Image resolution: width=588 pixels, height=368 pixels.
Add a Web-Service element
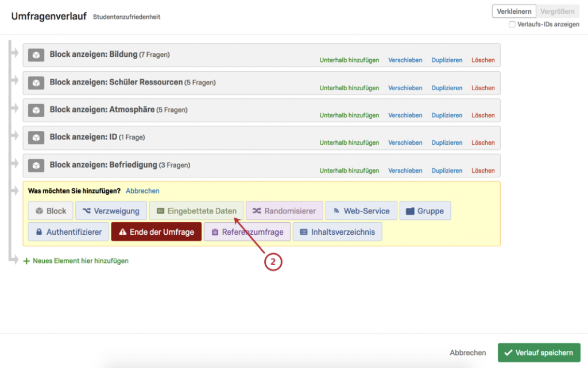point(361,211)
